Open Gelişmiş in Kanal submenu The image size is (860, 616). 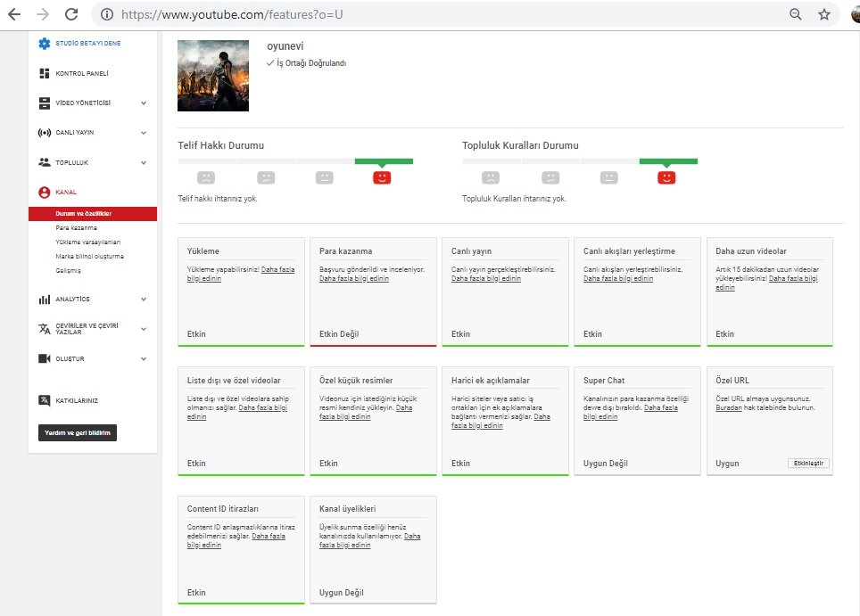[68, 271]
